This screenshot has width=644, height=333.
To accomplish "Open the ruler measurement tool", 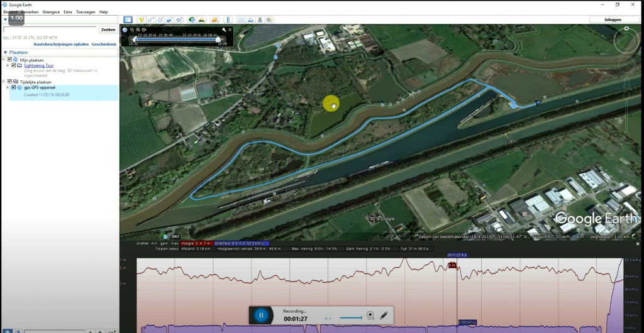I will pos(228,19).
